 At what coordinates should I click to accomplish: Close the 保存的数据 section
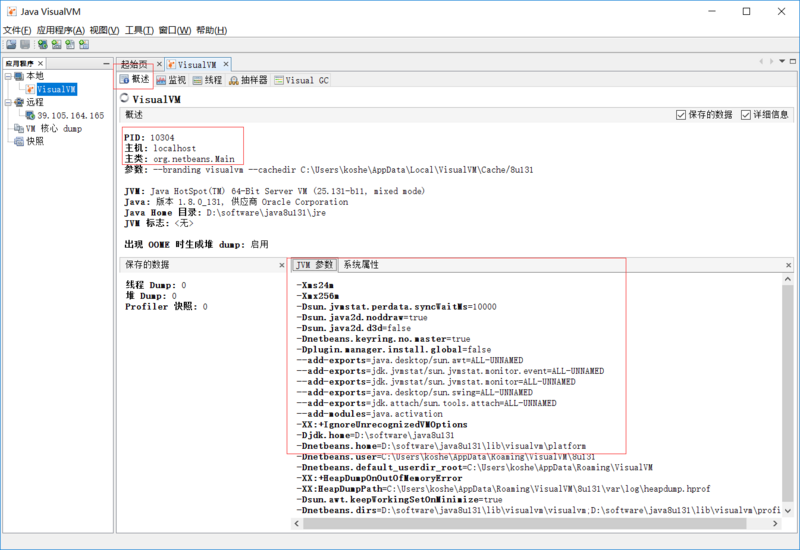tap(282, 265)
